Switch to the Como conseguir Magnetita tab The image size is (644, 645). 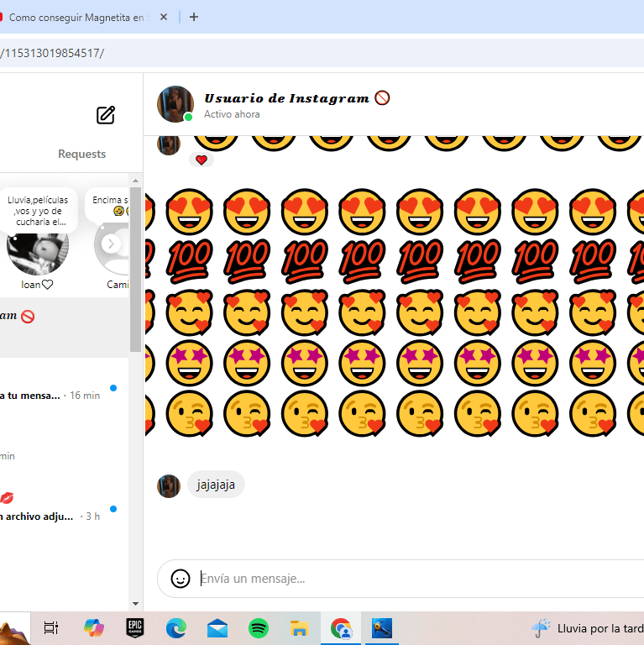point(78,18)
